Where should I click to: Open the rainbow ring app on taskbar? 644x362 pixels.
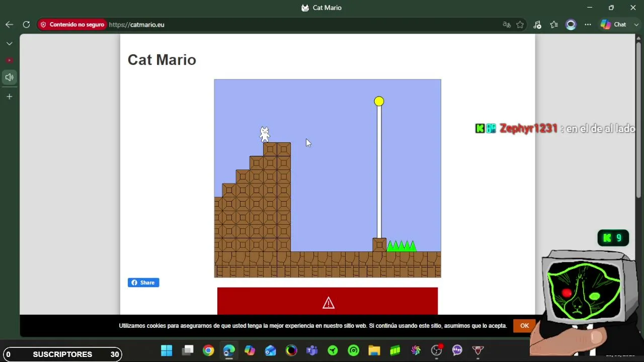[291, 350]
